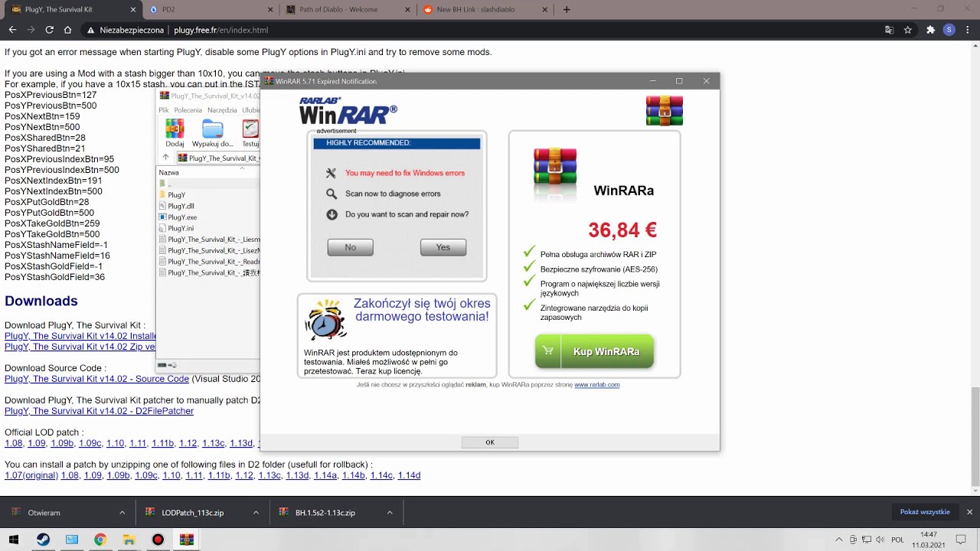Click the Niezabezpieczona security warning
Image resolution: width=980 pixels, height=551 pixels.
126,30
